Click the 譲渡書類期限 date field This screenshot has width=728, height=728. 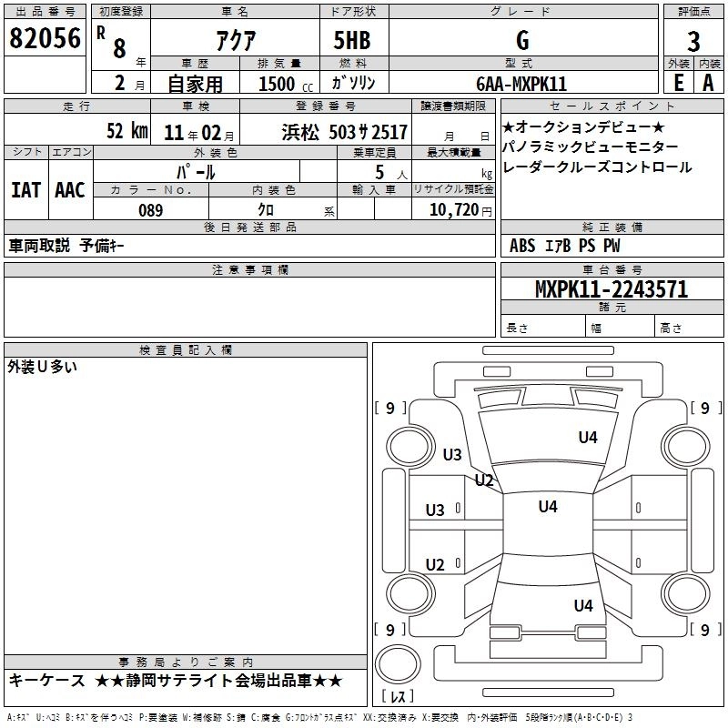(x=453, y=129)
